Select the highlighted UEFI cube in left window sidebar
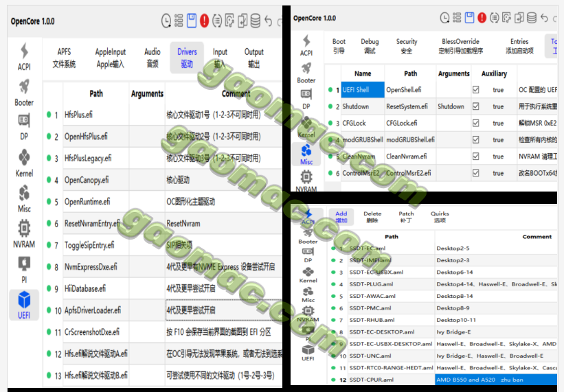This screenshot has height=392, width=564. pos(24,305)
